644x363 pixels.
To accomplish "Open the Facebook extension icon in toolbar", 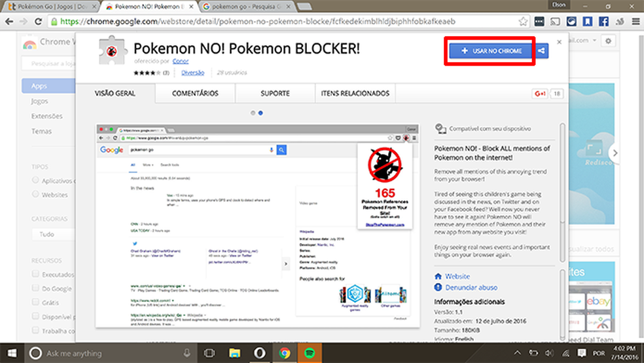I will (603, 22).
